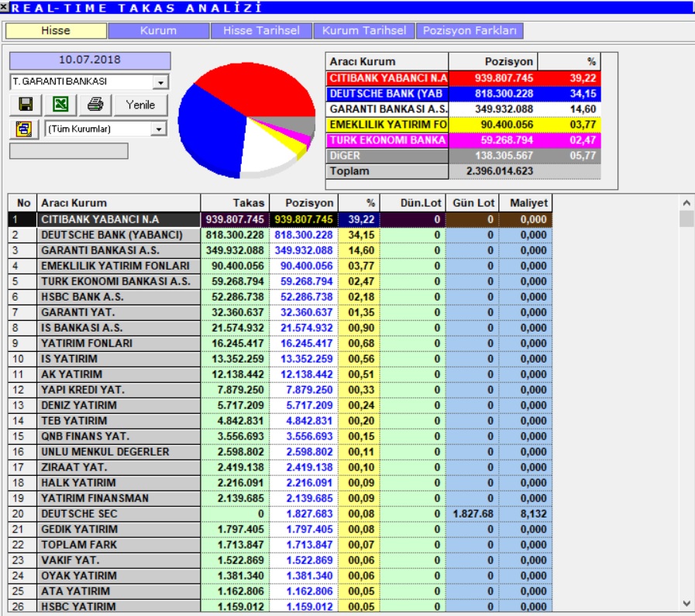The height and width of the screenshot is (616, 695).
Task: Sort by the Takas column header
Action: (x=235, y=203)
